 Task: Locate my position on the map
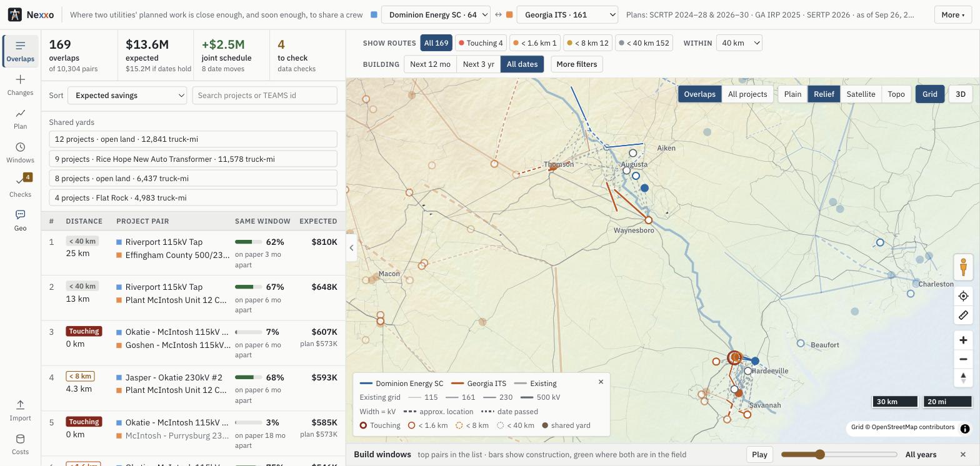click(x=963, y=296)
